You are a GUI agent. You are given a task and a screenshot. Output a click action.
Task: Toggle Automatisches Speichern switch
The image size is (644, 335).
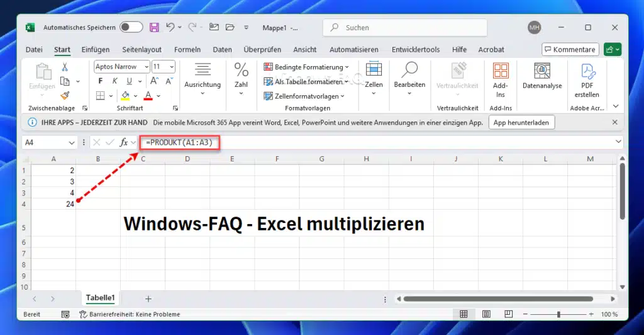[131, 27]
